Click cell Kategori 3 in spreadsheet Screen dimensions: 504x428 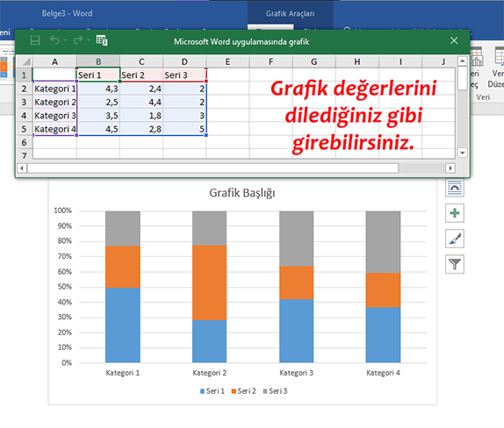click(54, 115)
